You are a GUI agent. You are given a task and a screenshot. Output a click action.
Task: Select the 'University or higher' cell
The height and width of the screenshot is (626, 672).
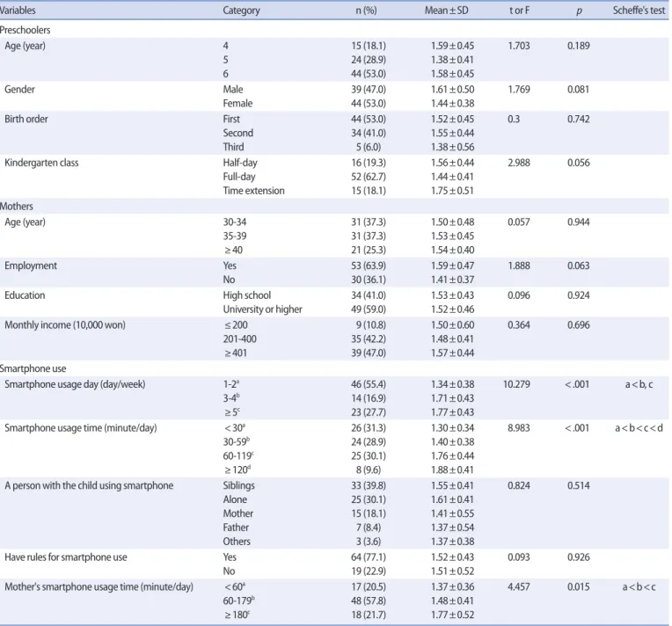(x=262, y=309)
